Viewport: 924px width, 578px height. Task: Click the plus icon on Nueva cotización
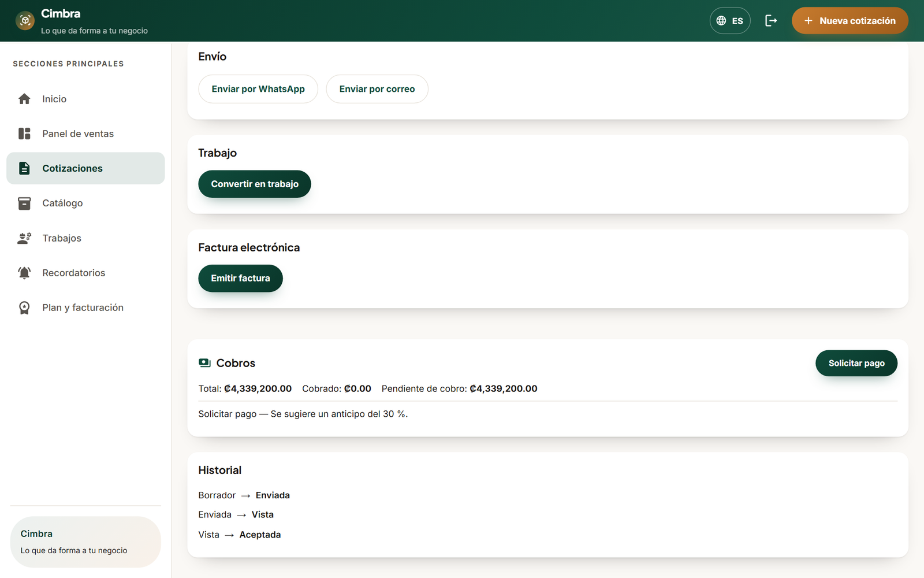808,21
